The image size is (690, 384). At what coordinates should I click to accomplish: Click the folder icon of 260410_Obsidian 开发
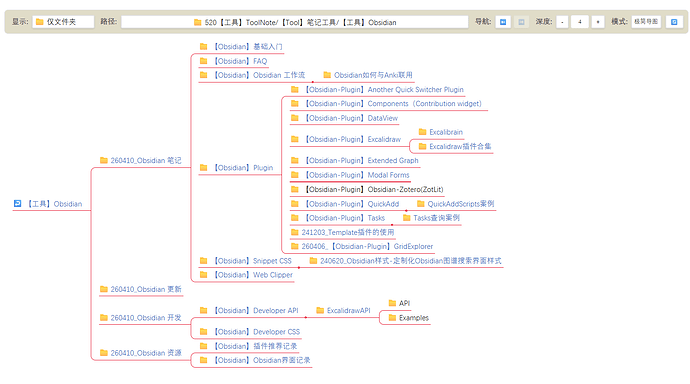click(x=104, y=317)
